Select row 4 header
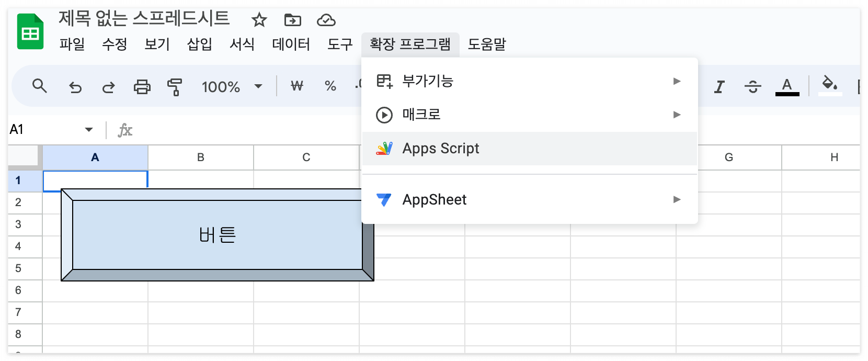The height and width of the screenshot is (361, 868). pos(25,246)
